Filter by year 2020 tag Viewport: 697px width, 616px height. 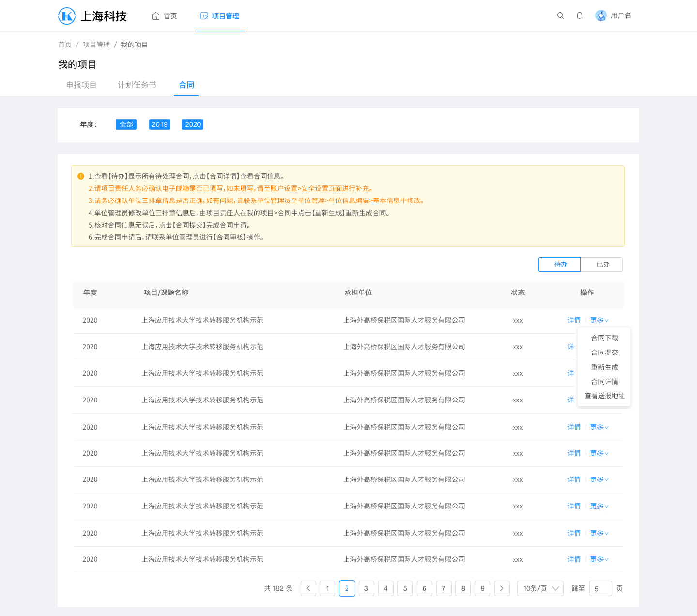(x=193, y=124)
